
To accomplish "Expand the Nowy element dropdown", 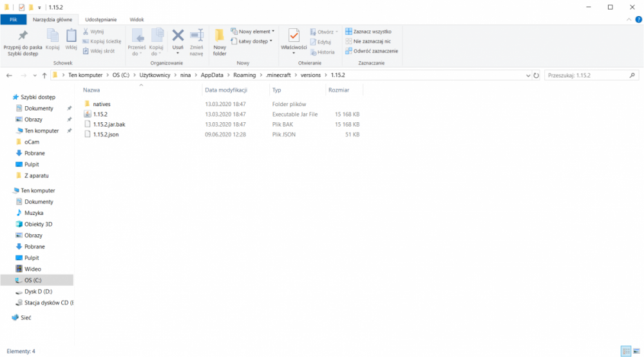I will tap(256, 31).
